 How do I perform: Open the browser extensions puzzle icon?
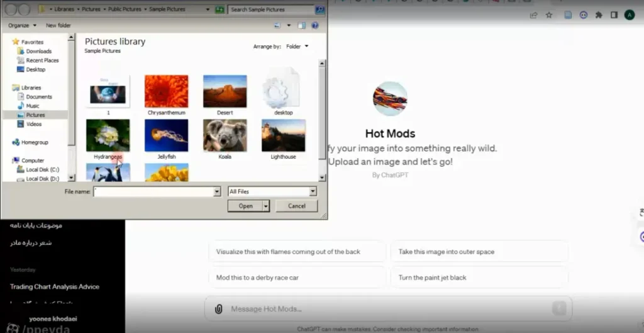tap(599, 15)
